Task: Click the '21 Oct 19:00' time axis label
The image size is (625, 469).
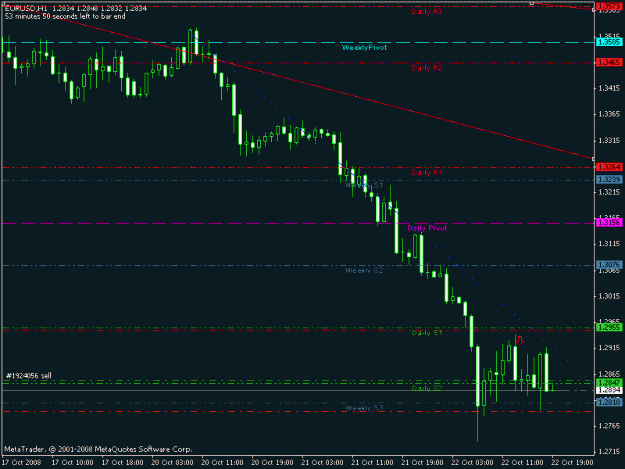Action: (422, 463)
